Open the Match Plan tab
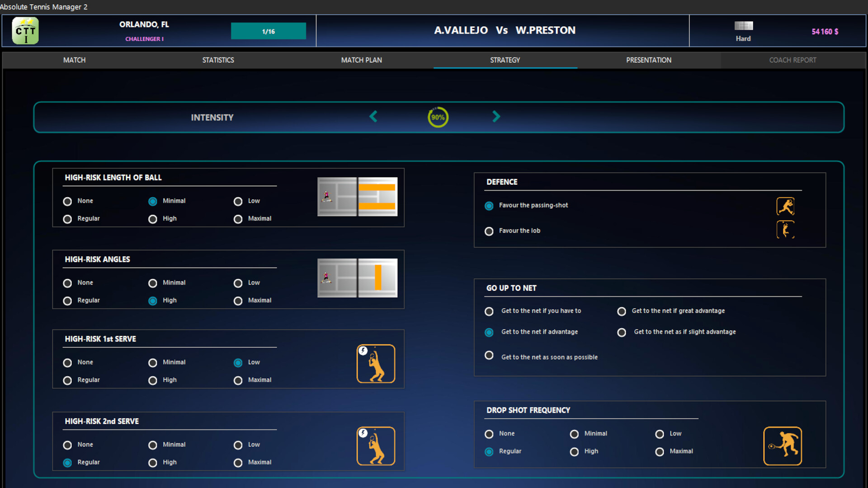 [361, 60]
